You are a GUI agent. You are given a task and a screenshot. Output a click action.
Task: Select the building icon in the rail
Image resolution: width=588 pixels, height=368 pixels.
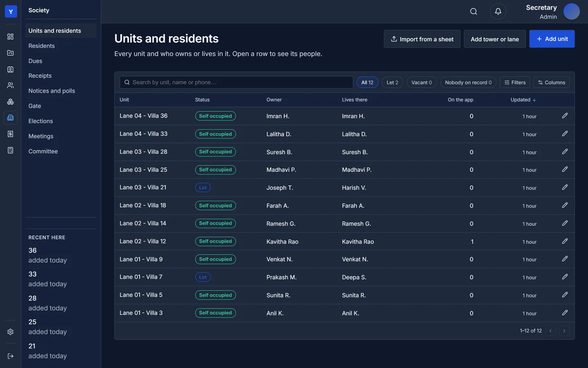coord(11,118)
